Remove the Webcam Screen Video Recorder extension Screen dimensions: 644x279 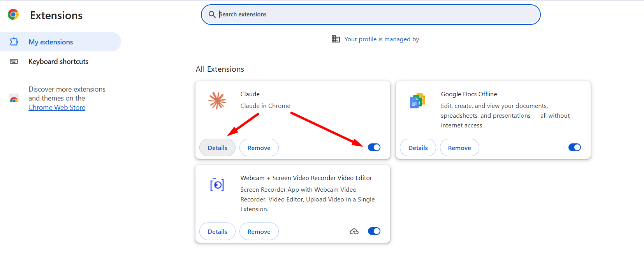259,231
